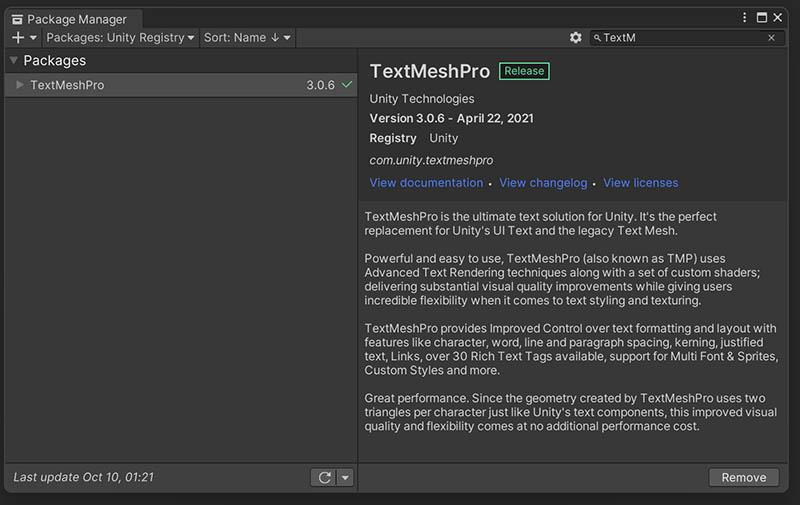Open the add package dropdown arrow
The width and height of the screenshot is (800, 505).
click(33, 38)
